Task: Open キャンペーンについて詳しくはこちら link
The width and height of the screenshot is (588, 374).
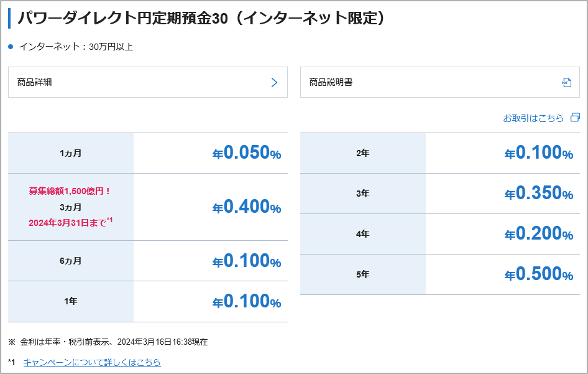Action: tap(92, 362)
